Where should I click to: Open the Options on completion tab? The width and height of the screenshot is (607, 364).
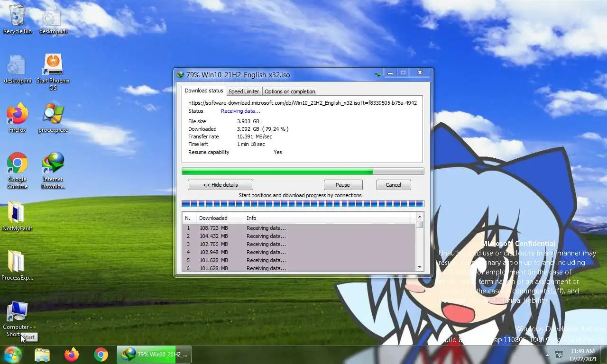290,91
